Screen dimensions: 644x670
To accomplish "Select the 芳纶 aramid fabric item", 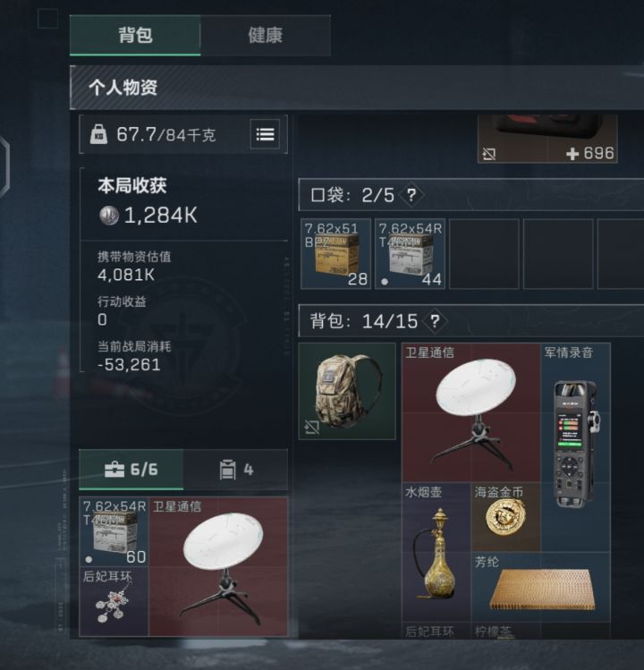I will click(x=540, y=587).
